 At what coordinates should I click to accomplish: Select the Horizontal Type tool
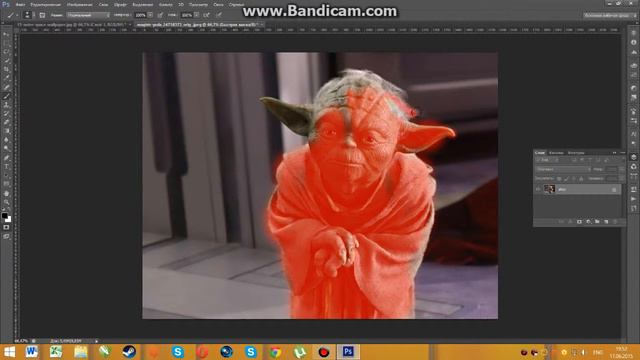[6, 167]
